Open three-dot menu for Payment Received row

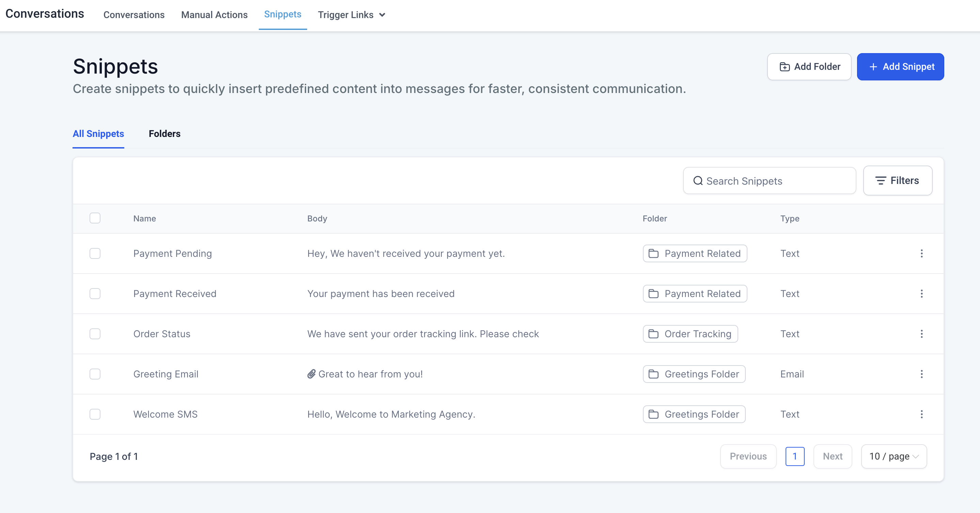pos(921,293)
